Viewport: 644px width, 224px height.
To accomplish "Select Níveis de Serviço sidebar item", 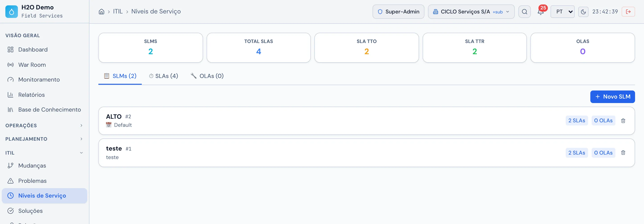I will pos(44,196).
